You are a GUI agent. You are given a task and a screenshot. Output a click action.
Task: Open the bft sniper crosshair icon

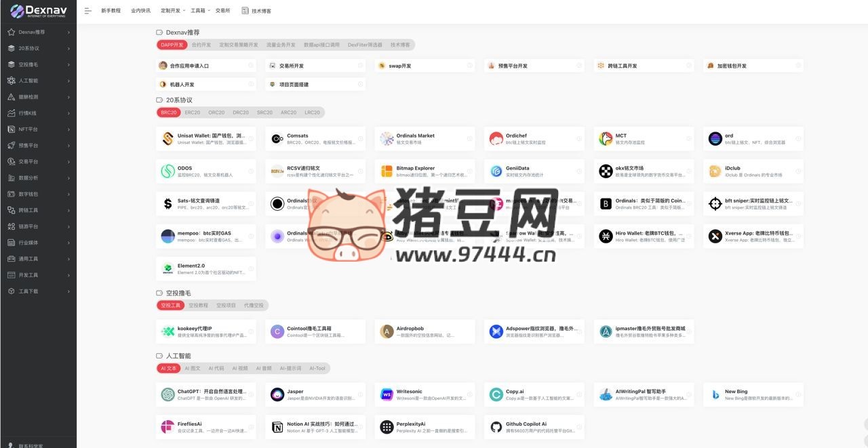tap(715, 204)
